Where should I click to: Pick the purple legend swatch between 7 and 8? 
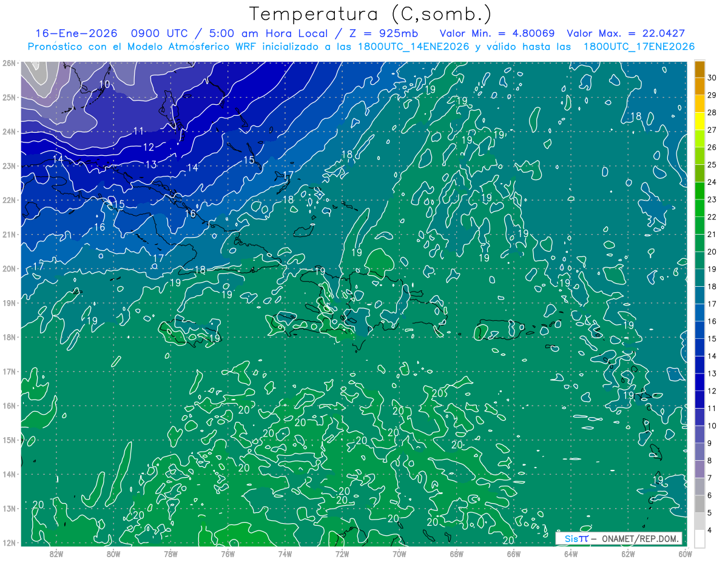click(x=699, y=469)
